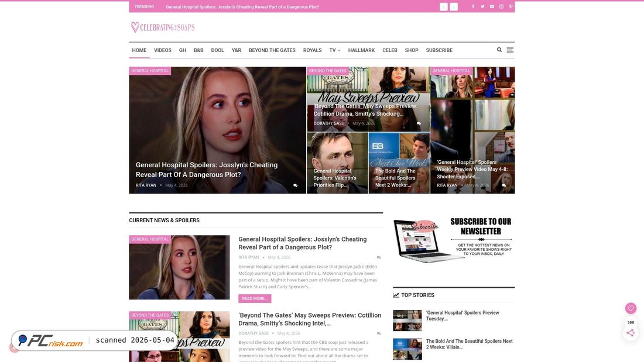Open the YouTube social icon
The height and width of the screenshot is (362, 644).
[x=492, y=6]
